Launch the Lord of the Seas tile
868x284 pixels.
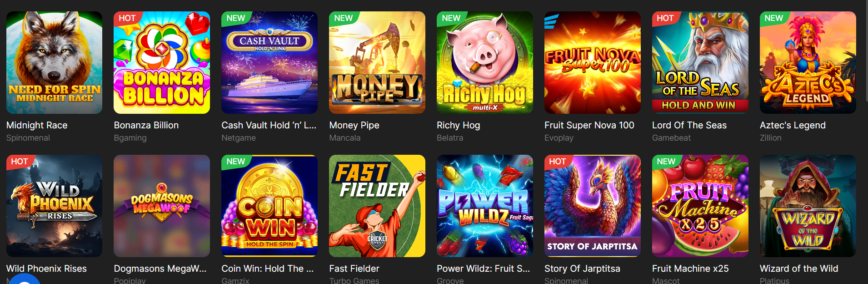700,62
